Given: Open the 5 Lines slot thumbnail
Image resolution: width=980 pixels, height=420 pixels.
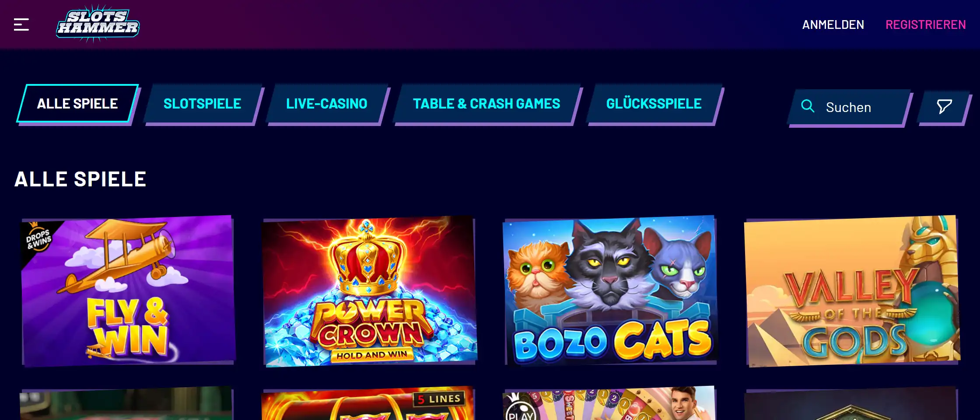Looking at the screenshot, I should coord(368,403).
